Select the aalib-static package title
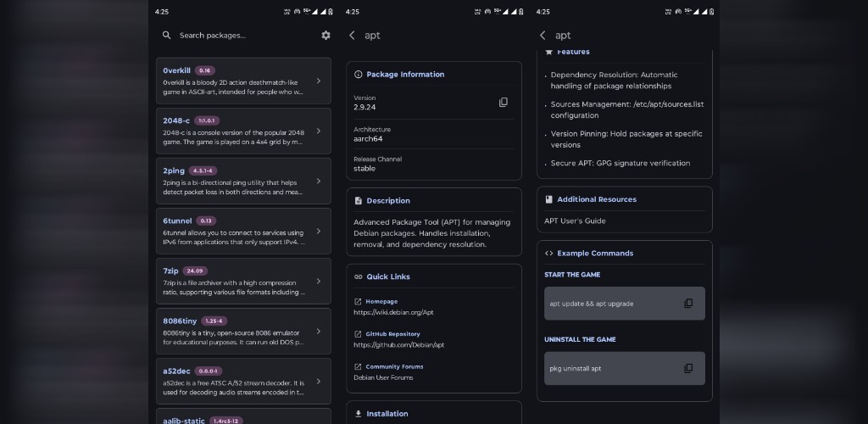 [184, 421]
